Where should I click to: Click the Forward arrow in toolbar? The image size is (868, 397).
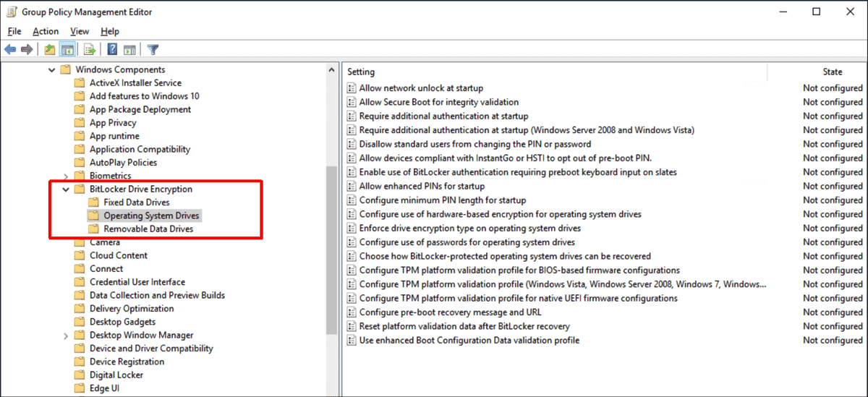pyautogui.click(x=27, y=49)
